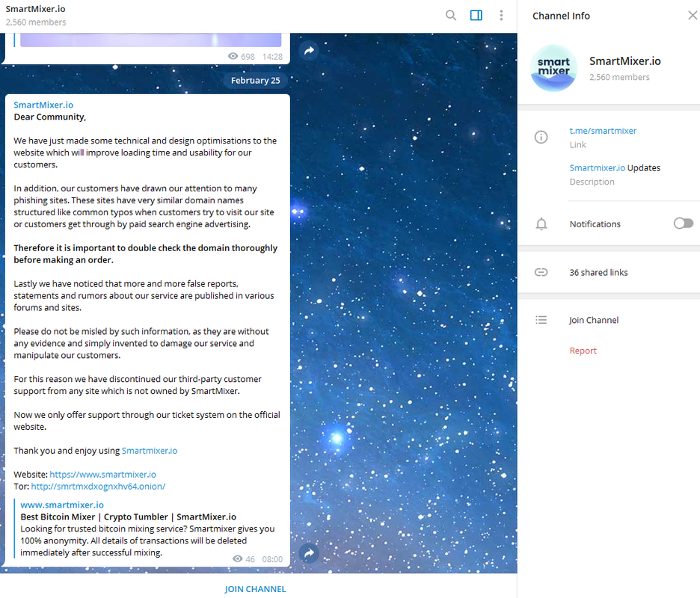Open the three-dot more options menu

[x=501, y=16]
